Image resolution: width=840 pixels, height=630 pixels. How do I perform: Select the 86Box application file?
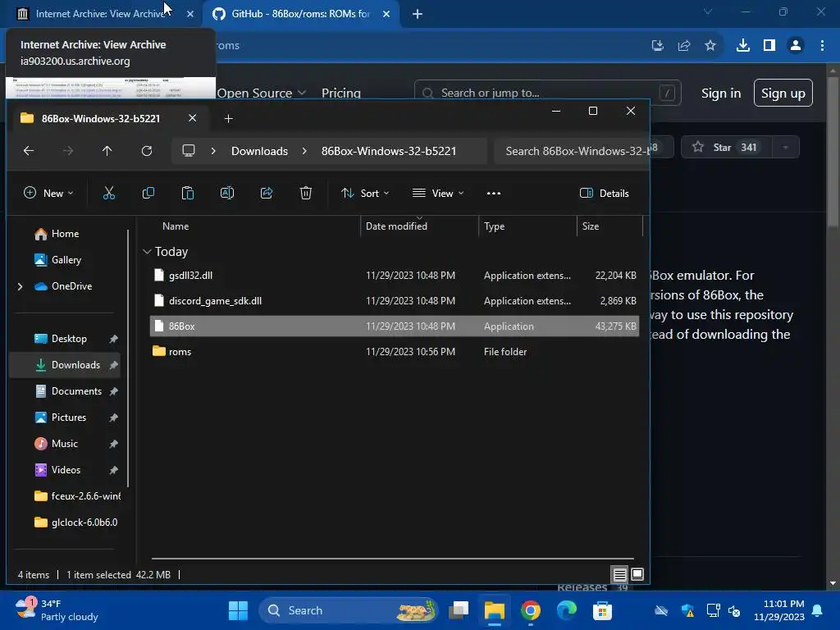(395, 326)
